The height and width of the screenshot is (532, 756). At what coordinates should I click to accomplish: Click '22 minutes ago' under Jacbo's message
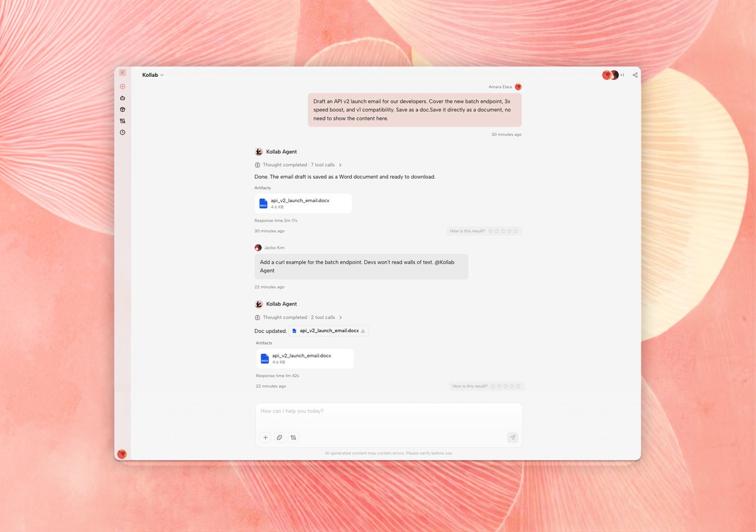pos(269,287)
